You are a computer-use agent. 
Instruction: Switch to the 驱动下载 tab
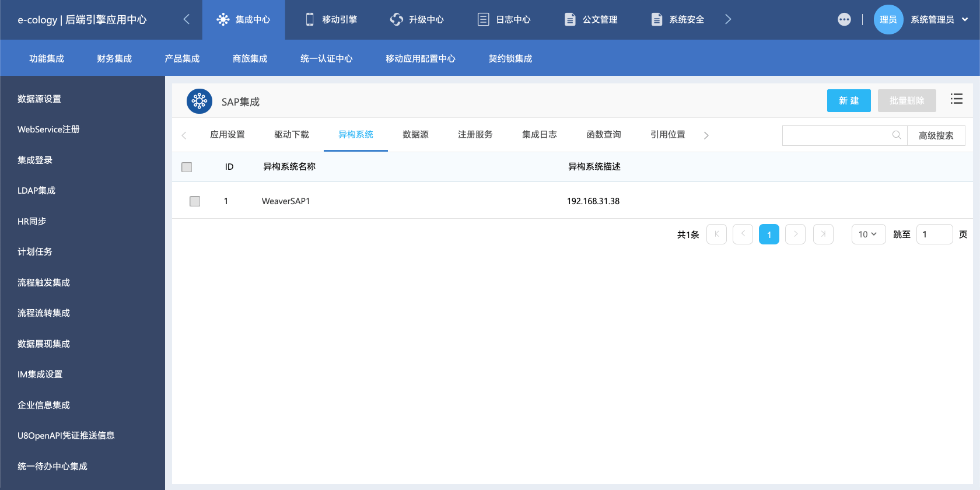292,135
